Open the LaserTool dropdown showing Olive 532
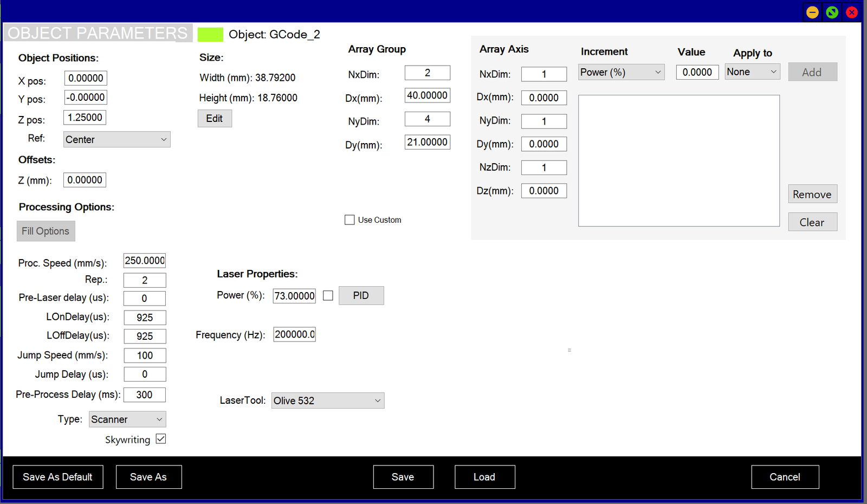Screen dimensions: 867x504 tap(328, 400)
